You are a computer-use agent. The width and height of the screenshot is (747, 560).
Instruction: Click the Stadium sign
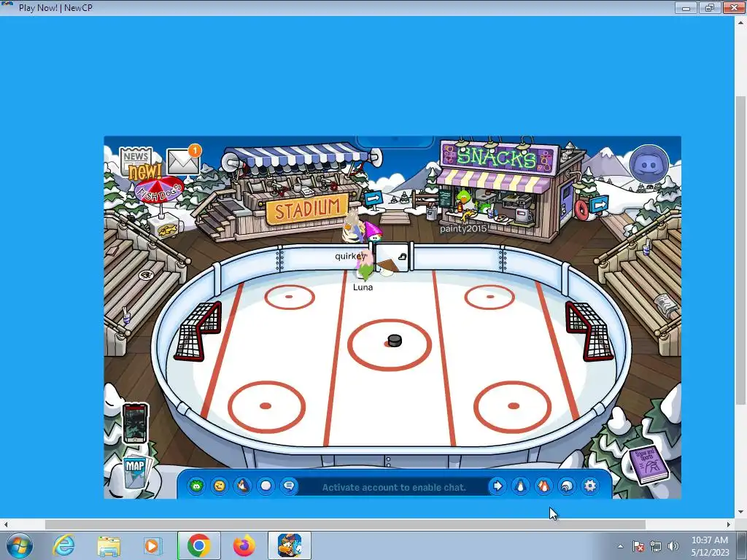coord(308,208)
